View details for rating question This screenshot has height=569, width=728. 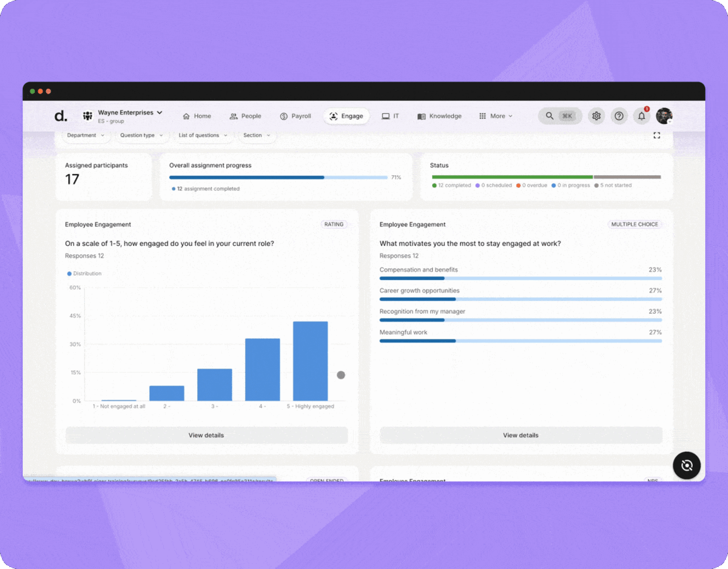(207, 435)
